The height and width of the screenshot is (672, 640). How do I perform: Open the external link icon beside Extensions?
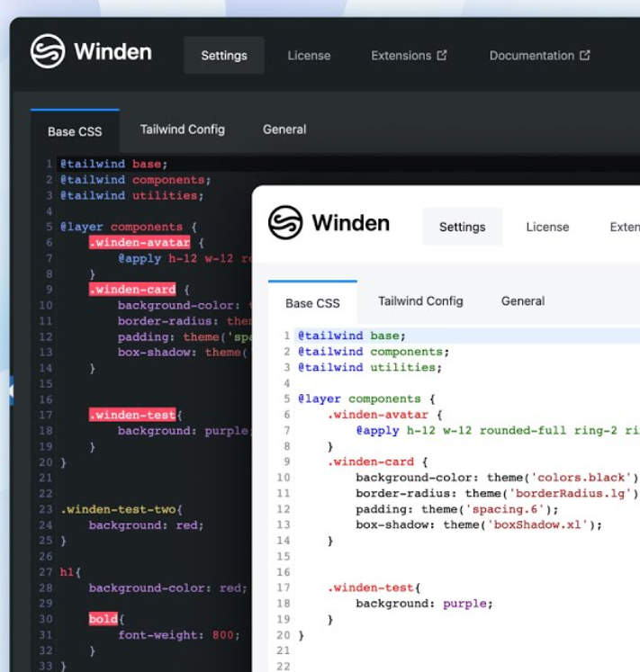tap(442, 55)
